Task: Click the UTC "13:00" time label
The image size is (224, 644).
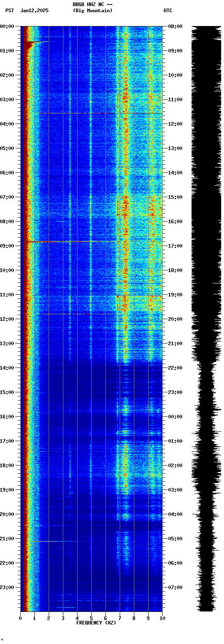Action: coord(175,148)
